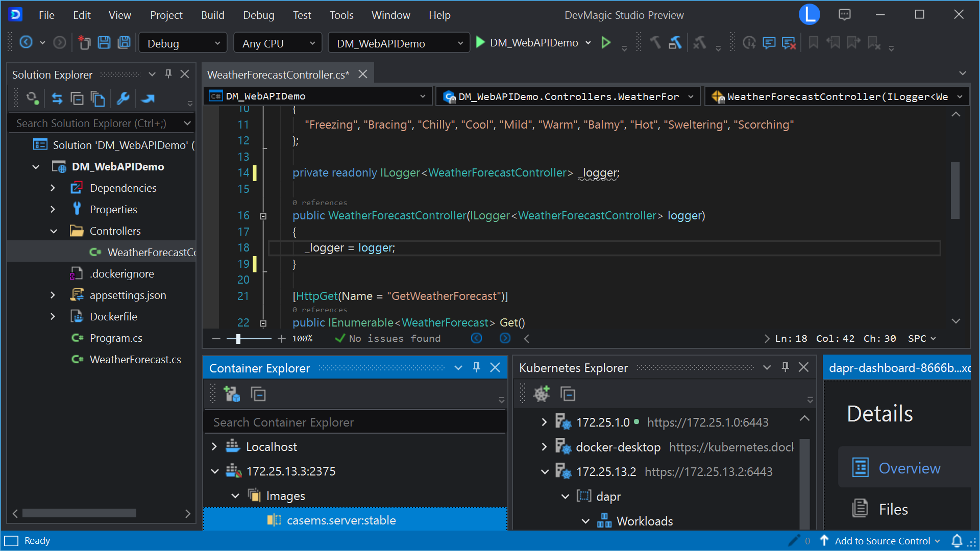This screenshot has width=980, height=551.
Task: Collapse the Images node
Action: point(235,496)
